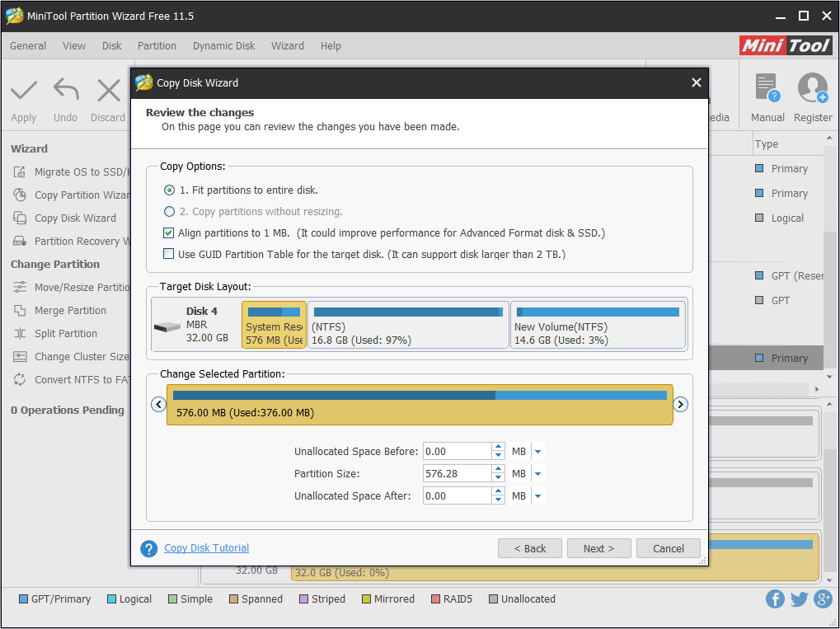Open the Manual icon in toolbar

(767, 88)
